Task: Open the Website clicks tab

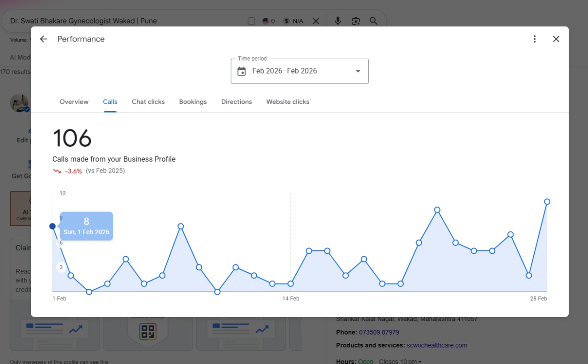Action: 288,102
